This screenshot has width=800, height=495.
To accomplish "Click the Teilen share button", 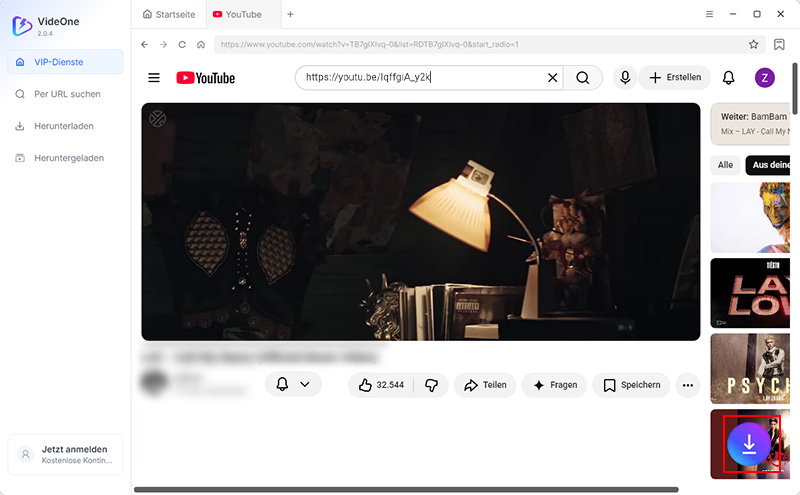I will click(x=485, y=385).
